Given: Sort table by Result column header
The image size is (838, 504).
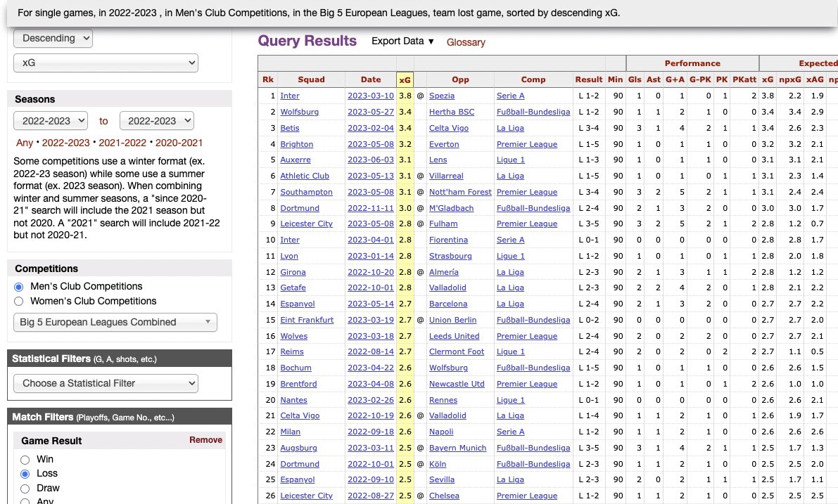Looking at the screenshot, I should coord(589,79).
